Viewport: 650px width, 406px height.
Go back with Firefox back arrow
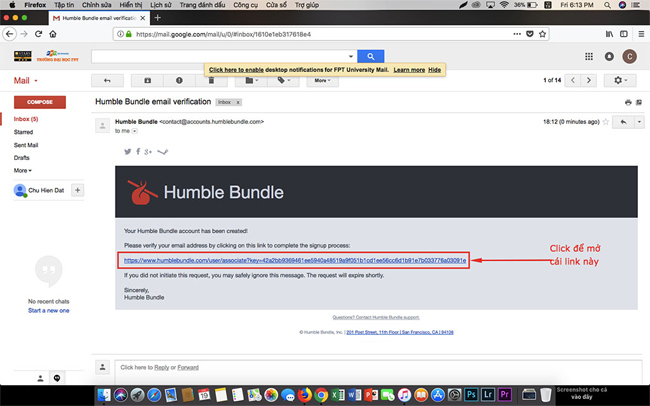(10, 34)
